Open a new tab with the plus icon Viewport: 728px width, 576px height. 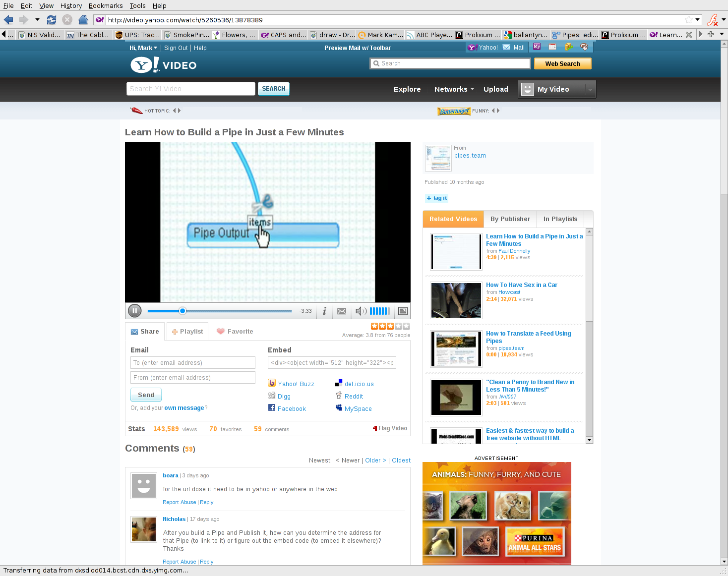(711, 34)
